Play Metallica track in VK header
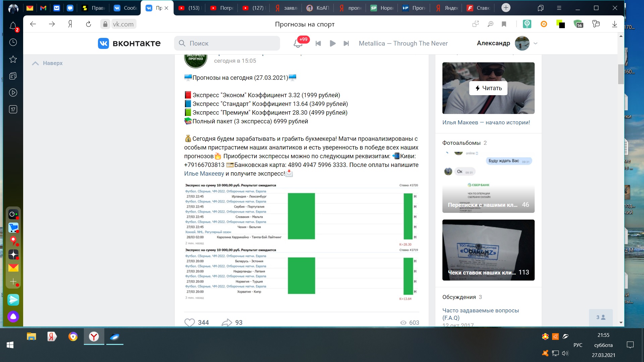Screen dimensions: 644x362 tap(332, 43)
